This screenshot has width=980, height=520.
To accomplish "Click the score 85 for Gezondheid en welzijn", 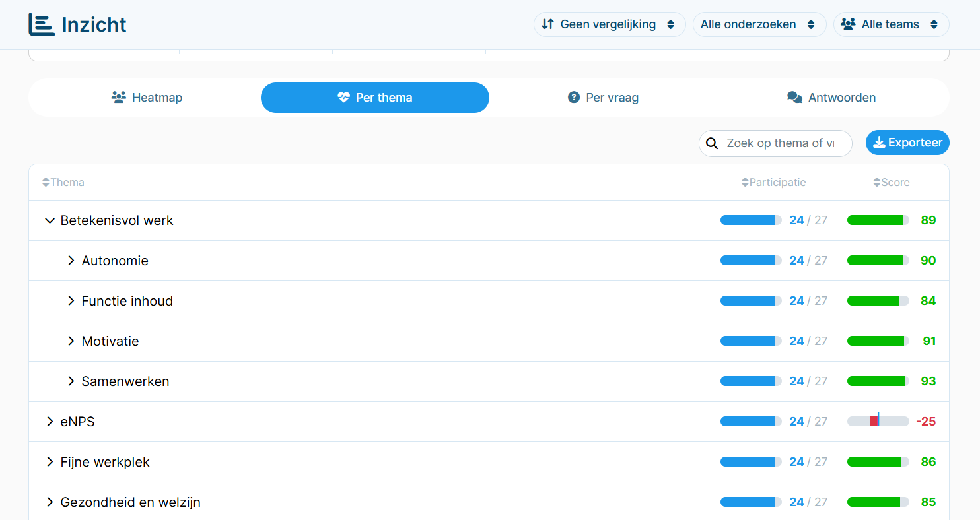I will (928, 502).
